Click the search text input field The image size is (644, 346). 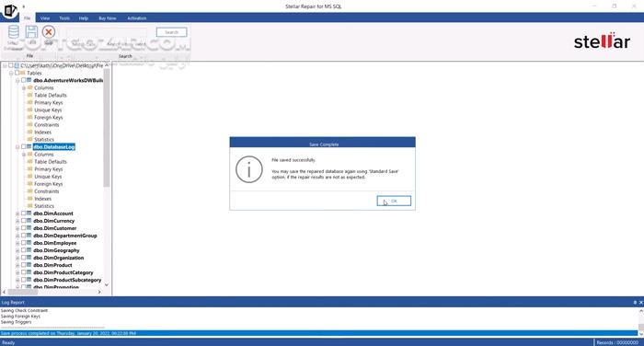107,32
